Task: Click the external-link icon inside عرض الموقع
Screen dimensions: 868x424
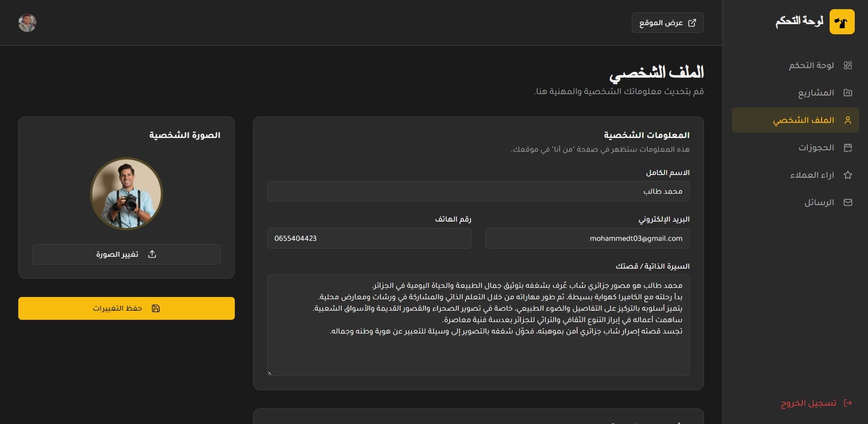Action: click(x=693, y=22)
